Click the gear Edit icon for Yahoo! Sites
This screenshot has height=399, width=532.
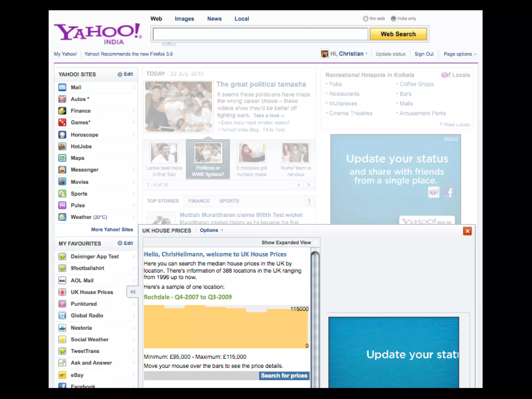(120, 74)
